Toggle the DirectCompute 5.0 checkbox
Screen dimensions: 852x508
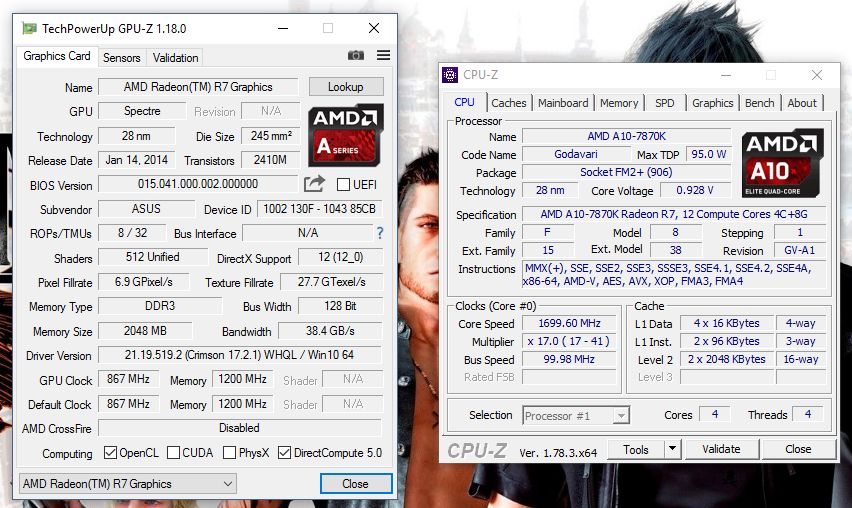[284, 453]
